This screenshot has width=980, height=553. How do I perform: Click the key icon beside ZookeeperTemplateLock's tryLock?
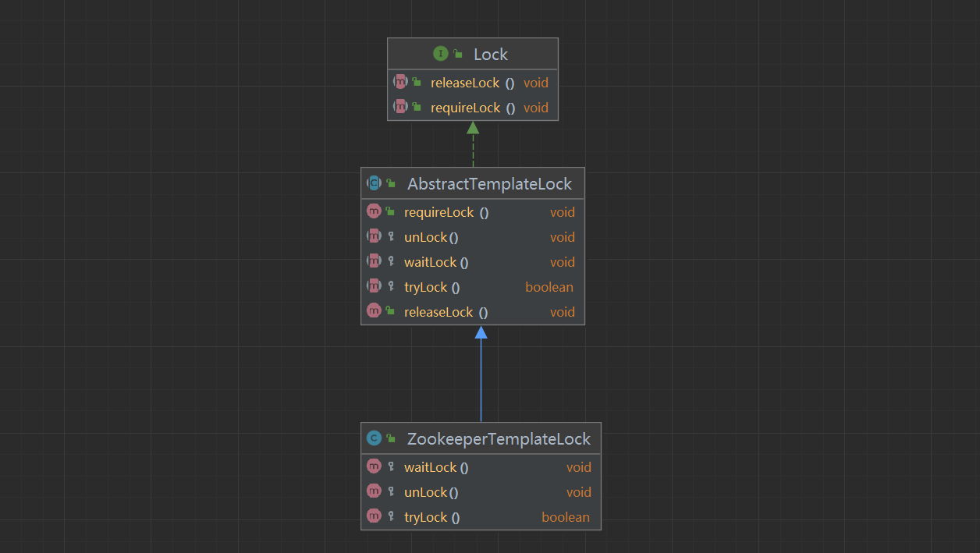tap(391, 516)
